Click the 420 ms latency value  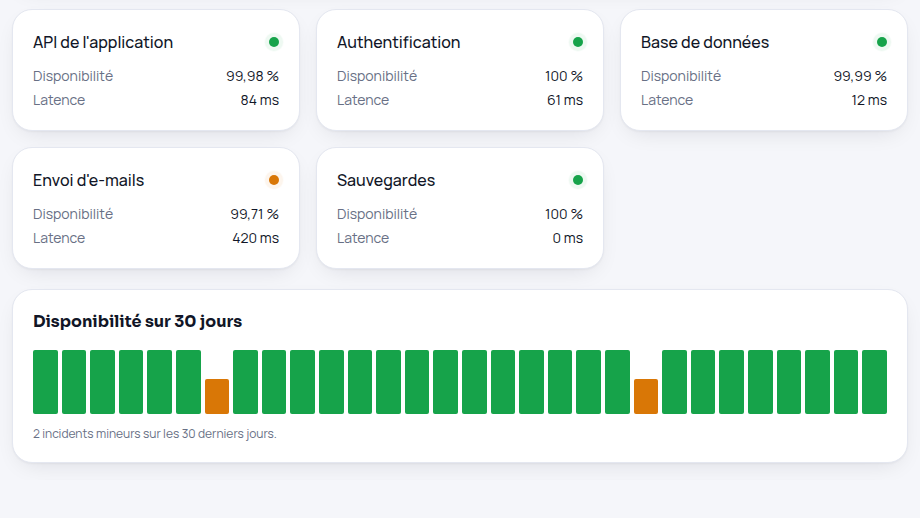[x=255, y=238]
